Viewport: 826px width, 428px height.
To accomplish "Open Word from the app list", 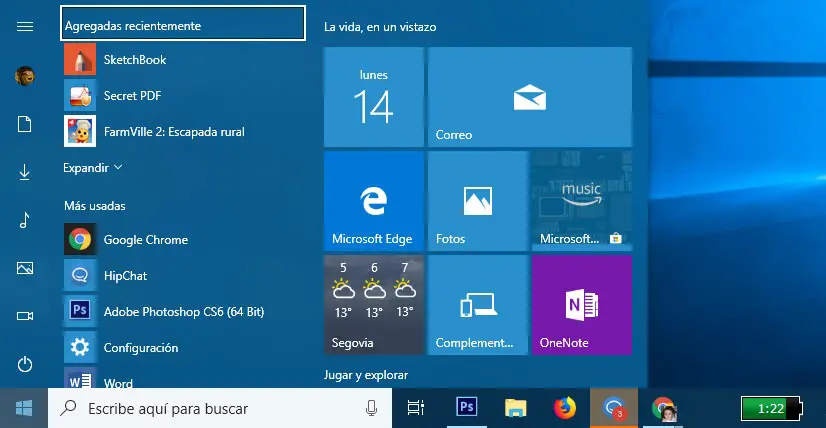I will pyautogui.click(x=182, y=378).
